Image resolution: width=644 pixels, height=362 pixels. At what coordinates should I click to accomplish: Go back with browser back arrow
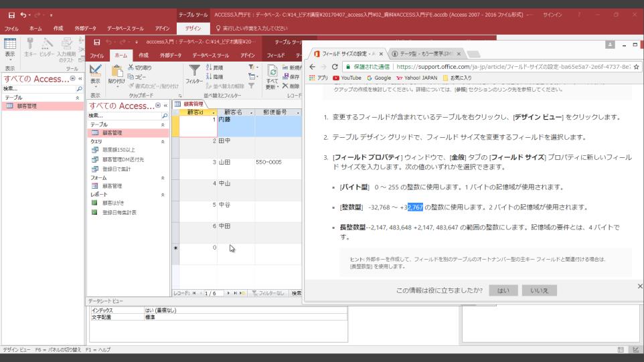(x=313, y=67)
